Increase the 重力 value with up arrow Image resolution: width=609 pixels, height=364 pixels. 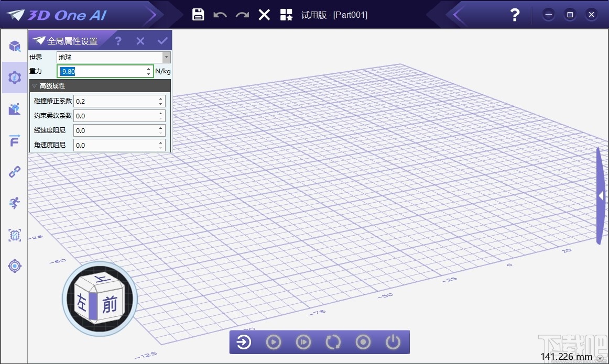[149, 69]
